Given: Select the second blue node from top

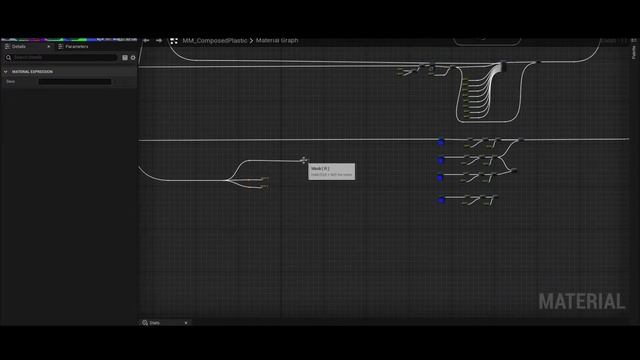Looking at the screenshot, I should tap(441, 160).
